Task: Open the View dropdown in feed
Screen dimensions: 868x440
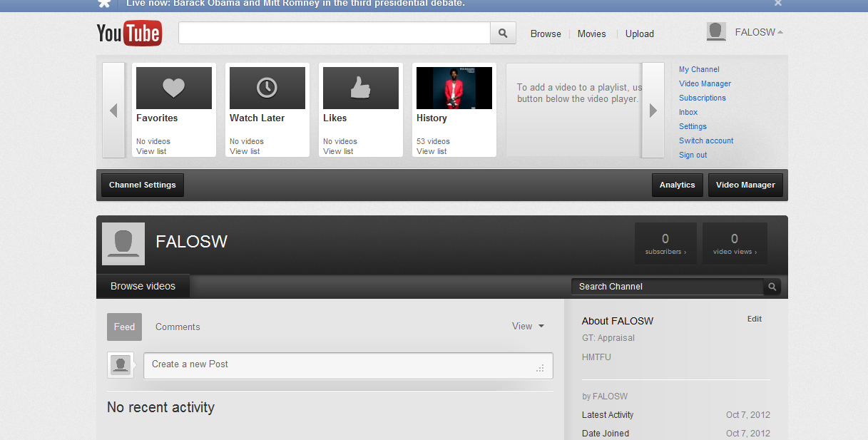Action: (x=528, y=326)
